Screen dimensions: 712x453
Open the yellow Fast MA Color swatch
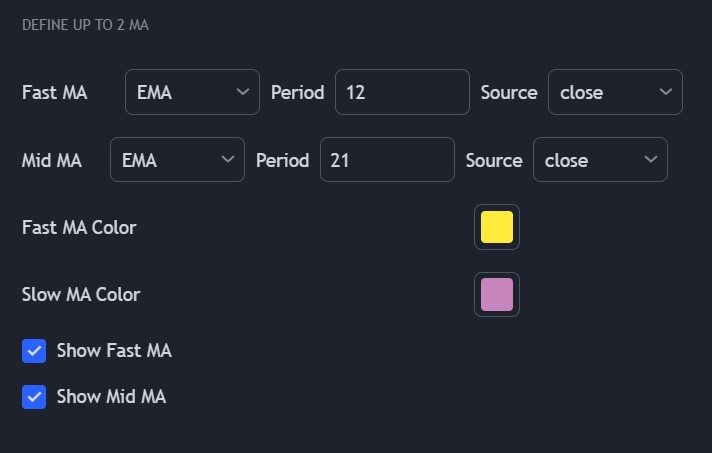pyautogui.click(x=497, y=227)
